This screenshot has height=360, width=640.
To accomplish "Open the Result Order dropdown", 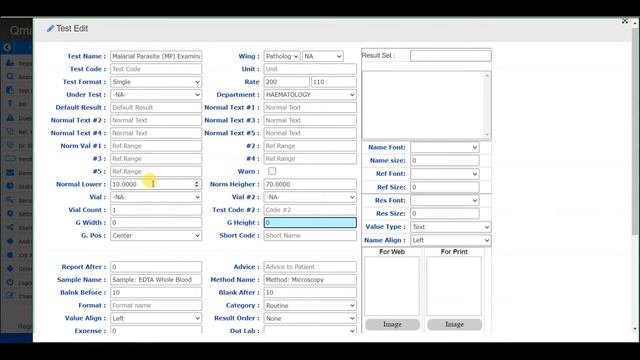I will pyautogui.click(x=310, y=318).
